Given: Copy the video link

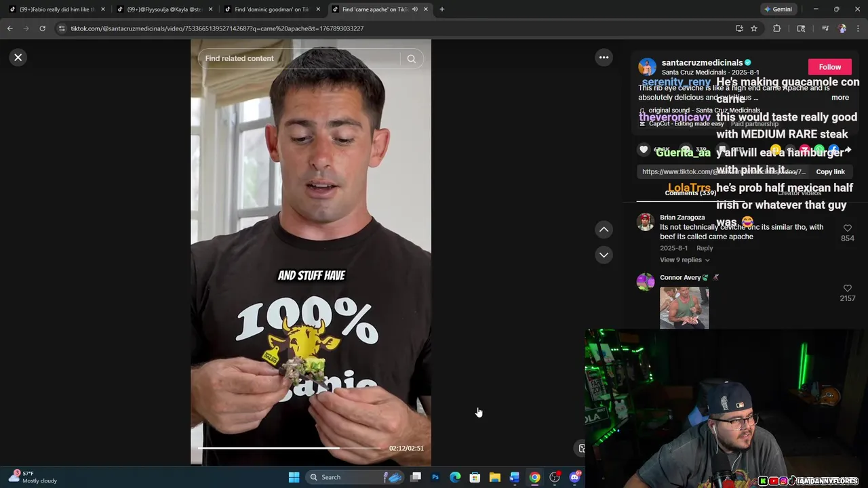Looking at the screenshot, I should (830, 172).
